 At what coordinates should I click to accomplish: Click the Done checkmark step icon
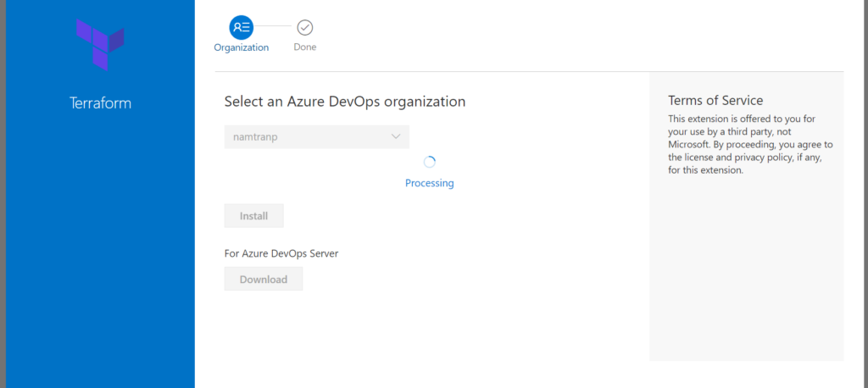(305, 27)
